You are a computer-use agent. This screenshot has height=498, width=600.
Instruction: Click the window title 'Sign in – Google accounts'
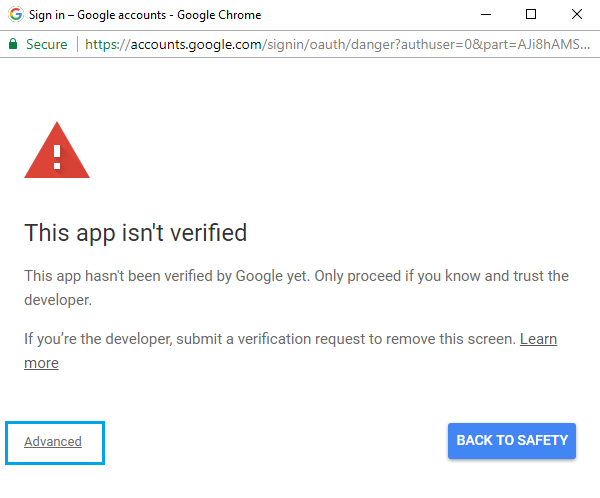click(98, 15)
